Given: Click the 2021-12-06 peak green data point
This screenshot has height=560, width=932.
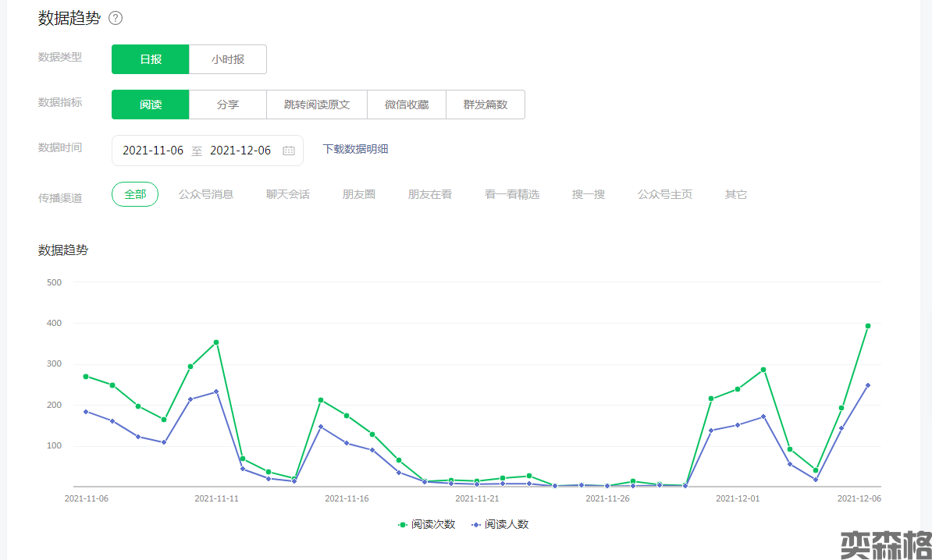Looking at the screenshot, I should pyautogui.click(x=867, y=326).
